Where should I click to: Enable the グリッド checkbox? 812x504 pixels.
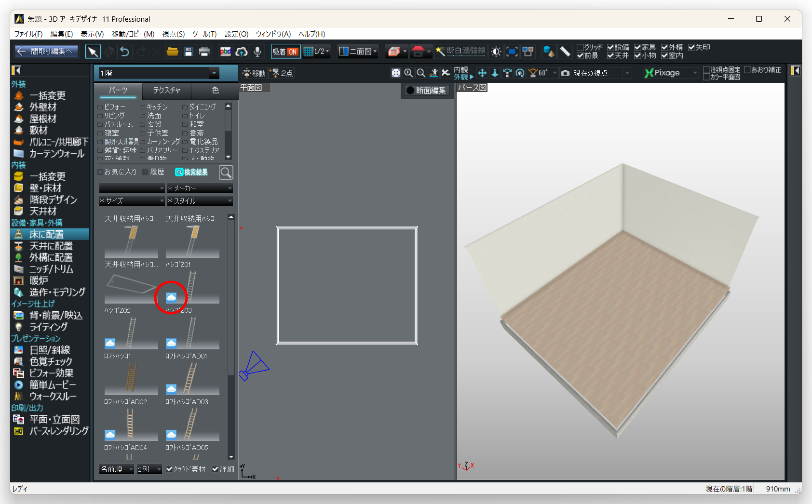click(x=581, y=47)
